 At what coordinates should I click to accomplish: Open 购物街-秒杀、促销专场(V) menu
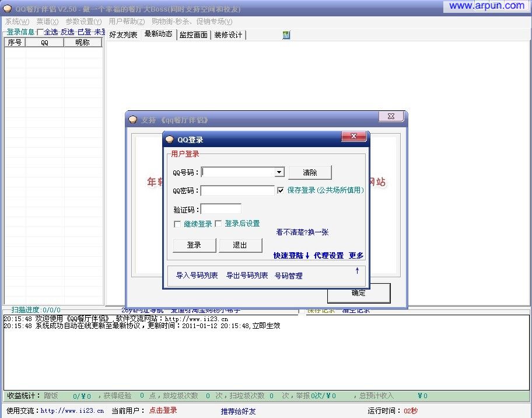192,22
